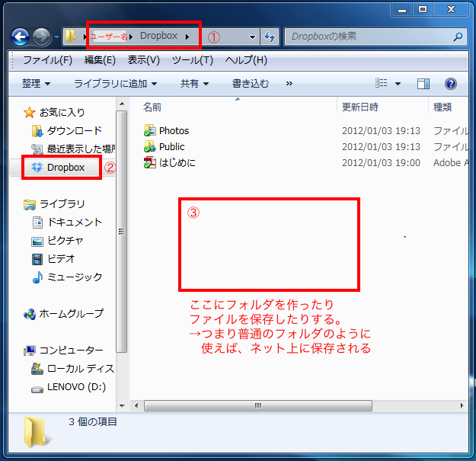476x461 pixels.
Task: Click the search magnifier icon
Action: pyautogui.click(x=458, y=37)
